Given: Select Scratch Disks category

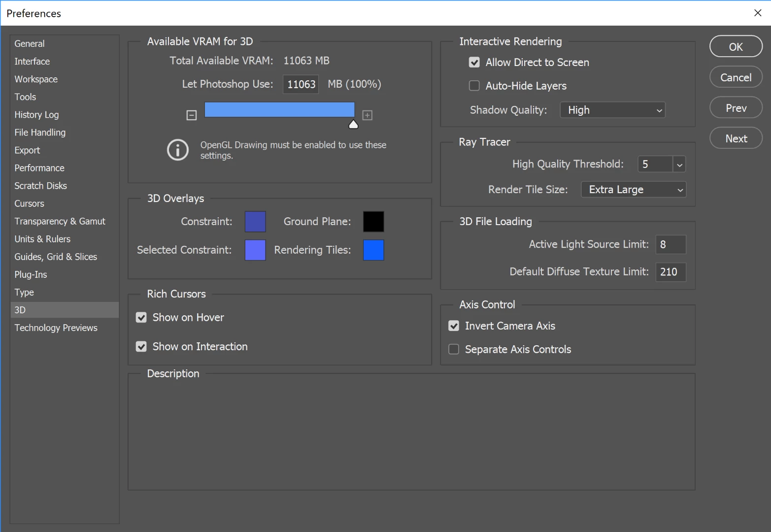Looking at the screenshot, I should (65, 186).
